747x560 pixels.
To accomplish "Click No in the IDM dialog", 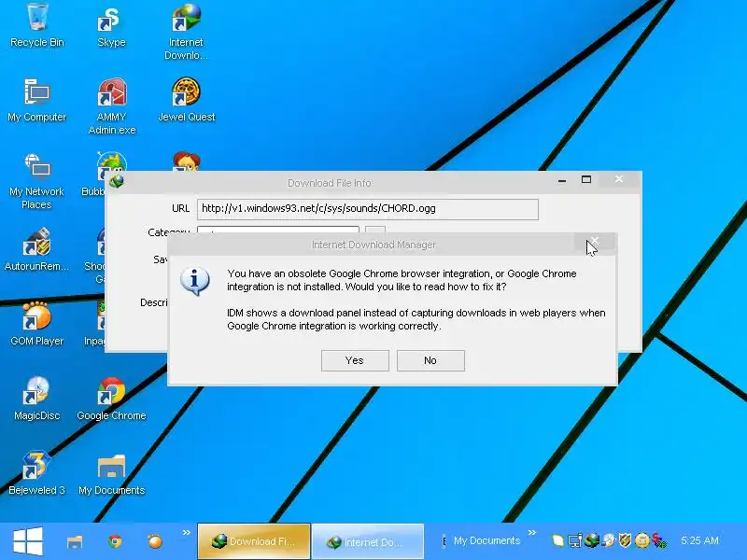I will [x=430, y=360].
